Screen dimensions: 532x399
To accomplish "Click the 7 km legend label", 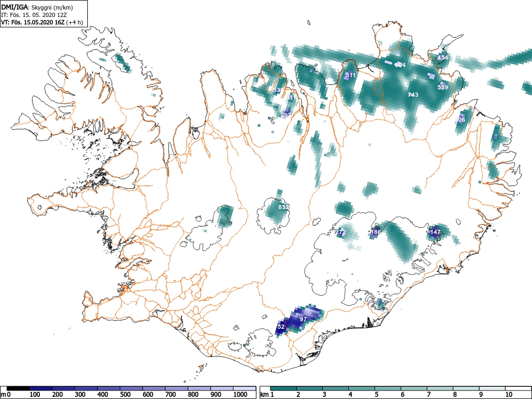I will pyautogui.click(x=429, y=395).
